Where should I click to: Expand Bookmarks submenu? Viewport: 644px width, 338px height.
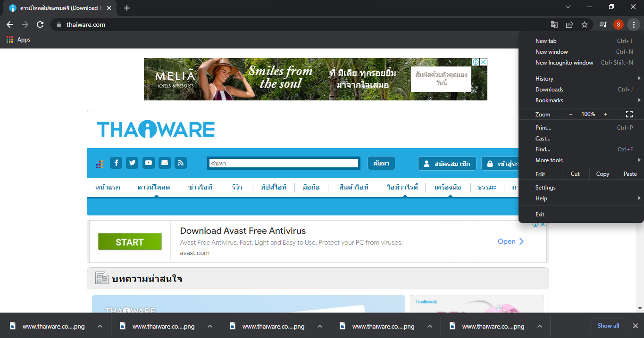[x=581, y=100]
